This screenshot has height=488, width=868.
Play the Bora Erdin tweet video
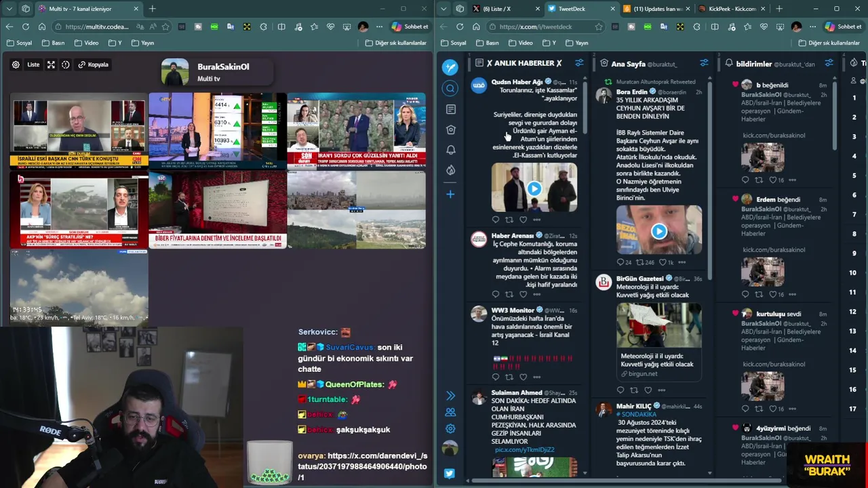pyautogui.click(x=659, y=231)
